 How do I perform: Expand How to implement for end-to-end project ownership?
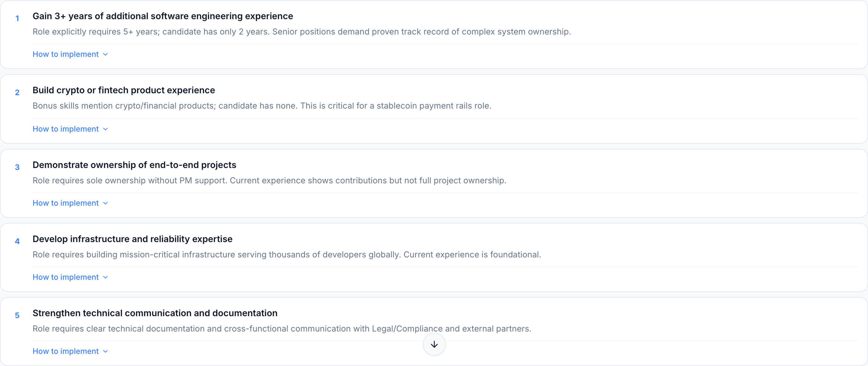pos(66,203)
